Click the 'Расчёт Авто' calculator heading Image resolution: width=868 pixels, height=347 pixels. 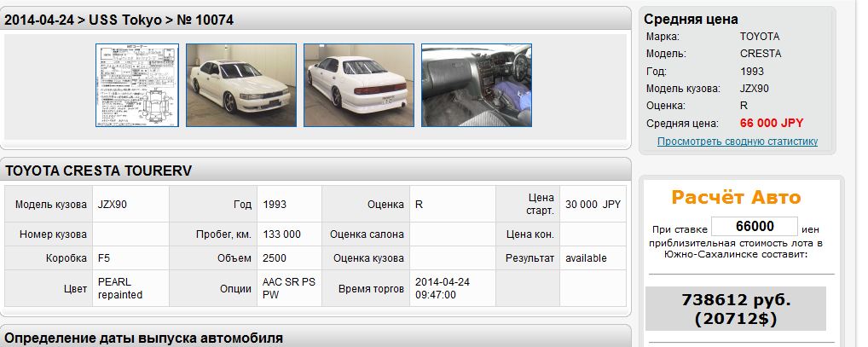pyautogui.click(x=736, y=198)
